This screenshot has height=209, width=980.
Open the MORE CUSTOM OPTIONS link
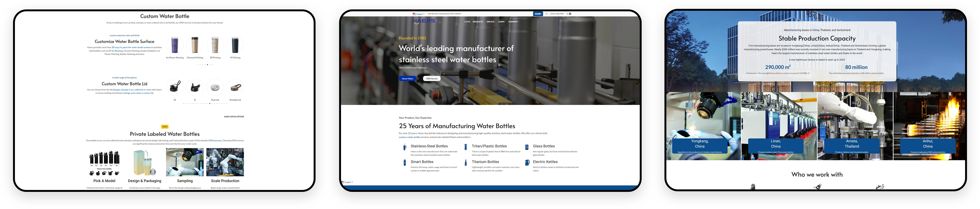[x=234, y=117]
